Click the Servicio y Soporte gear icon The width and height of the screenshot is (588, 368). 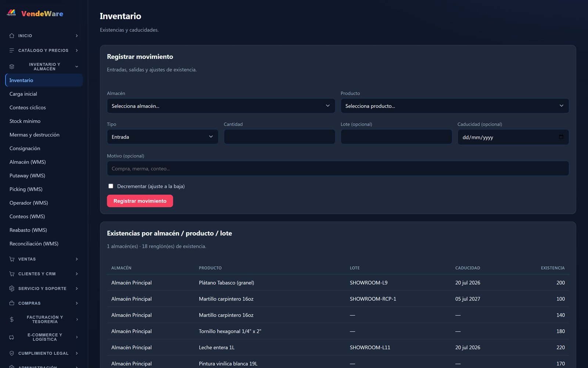click(12, 289)
